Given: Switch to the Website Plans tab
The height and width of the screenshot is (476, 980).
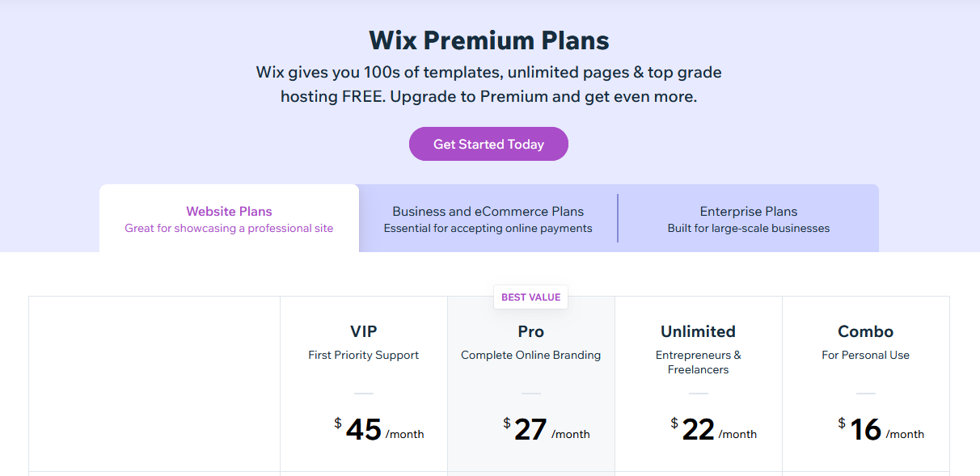Looking at the screenshot, I should tap(229, 218).
